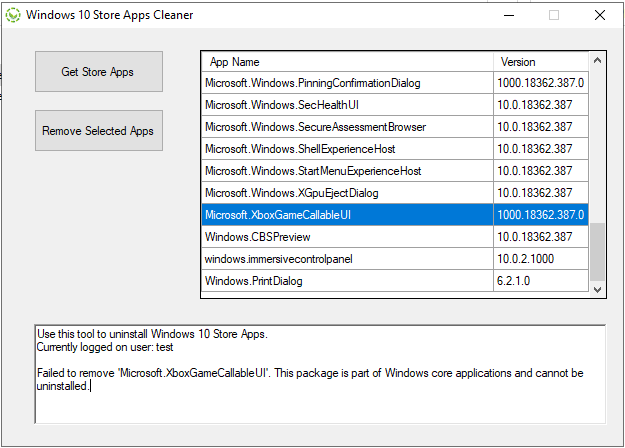Choose windows.immersivecontrolpanel in the list
625x448 pixels.
(395, 259)
